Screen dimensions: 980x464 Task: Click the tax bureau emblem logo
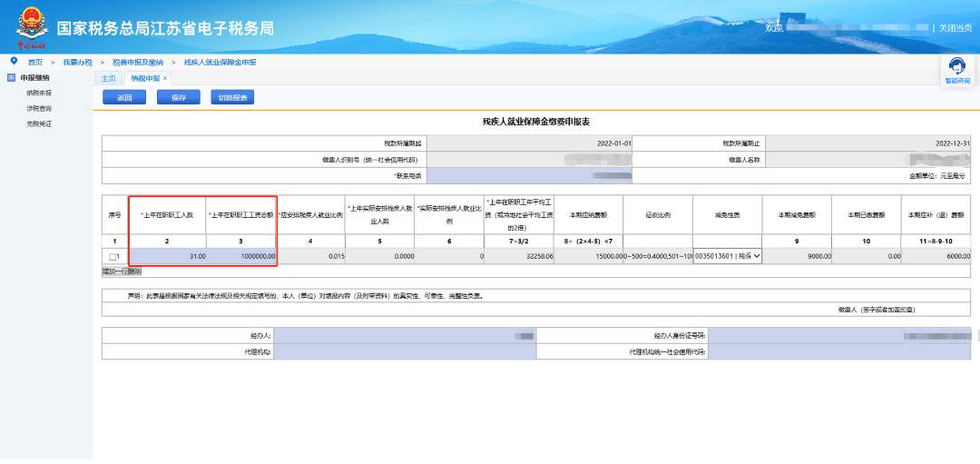(30, 27)
